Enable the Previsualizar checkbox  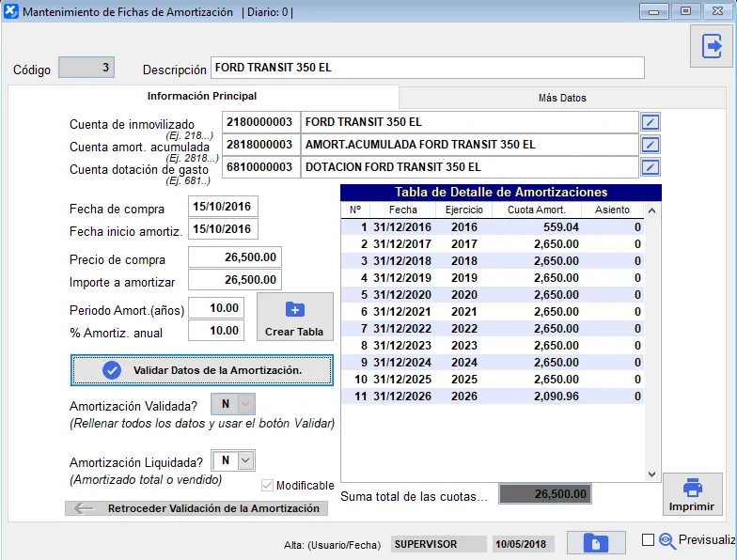[x=648, y=540]
